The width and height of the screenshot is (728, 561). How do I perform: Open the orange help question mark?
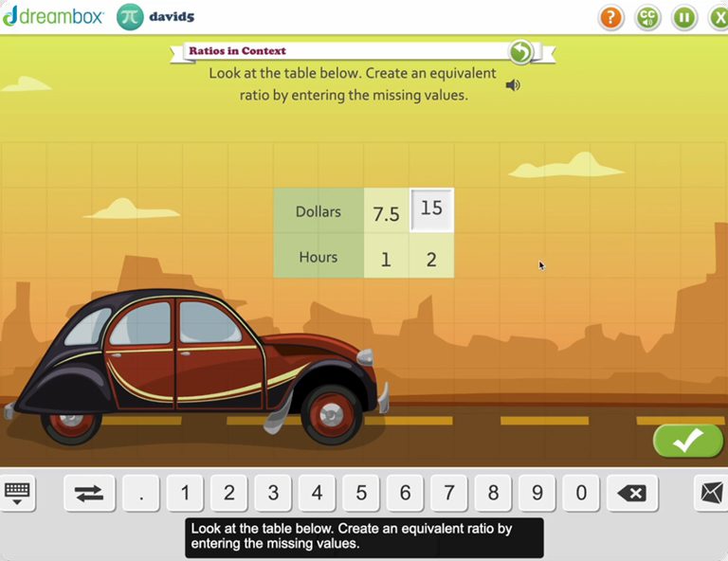[x=611, y=17]
